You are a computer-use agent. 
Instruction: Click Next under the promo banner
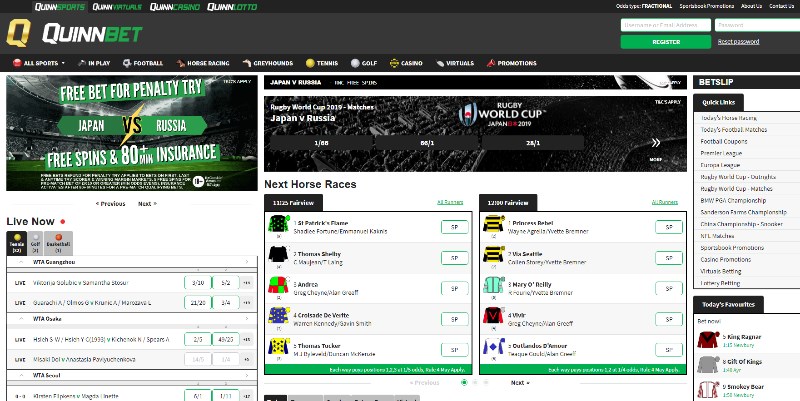(147, 204)
